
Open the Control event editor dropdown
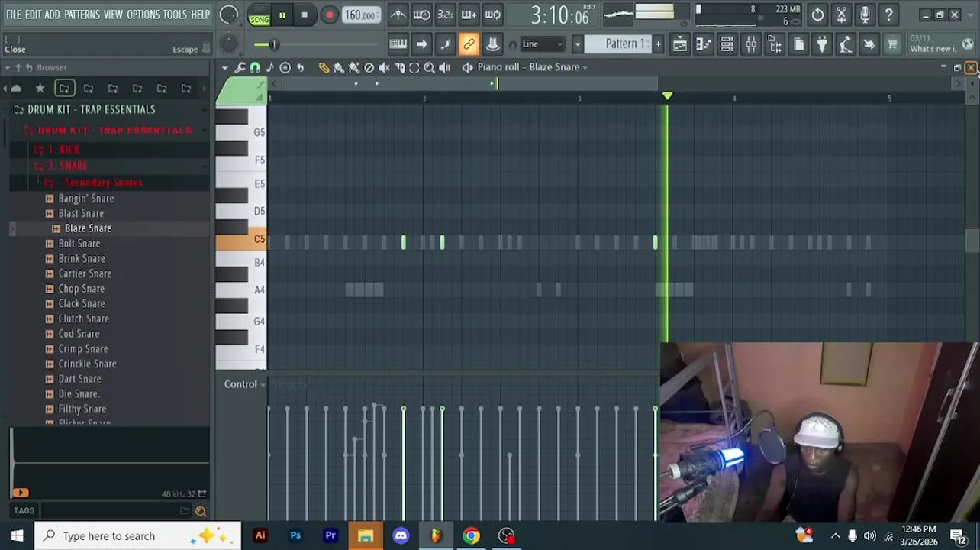point(244,384)
